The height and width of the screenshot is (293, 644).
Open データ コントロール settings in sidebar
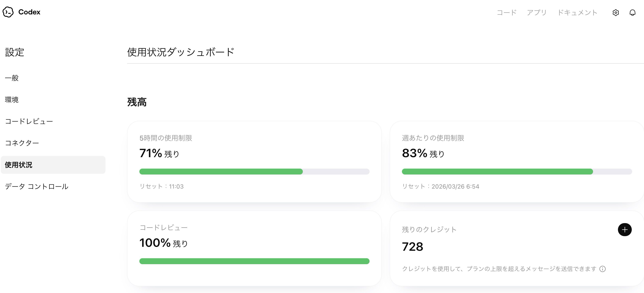[37, 187]
